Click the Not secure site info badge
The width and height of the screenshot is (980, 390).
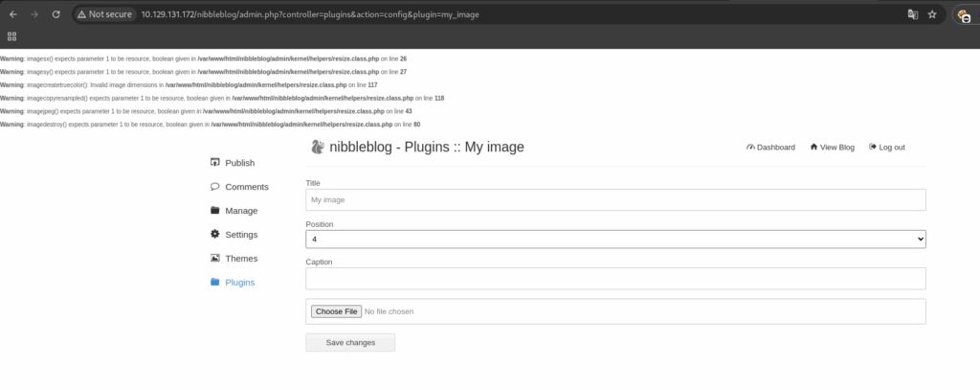pyautogui.click(x=104, y=13)
